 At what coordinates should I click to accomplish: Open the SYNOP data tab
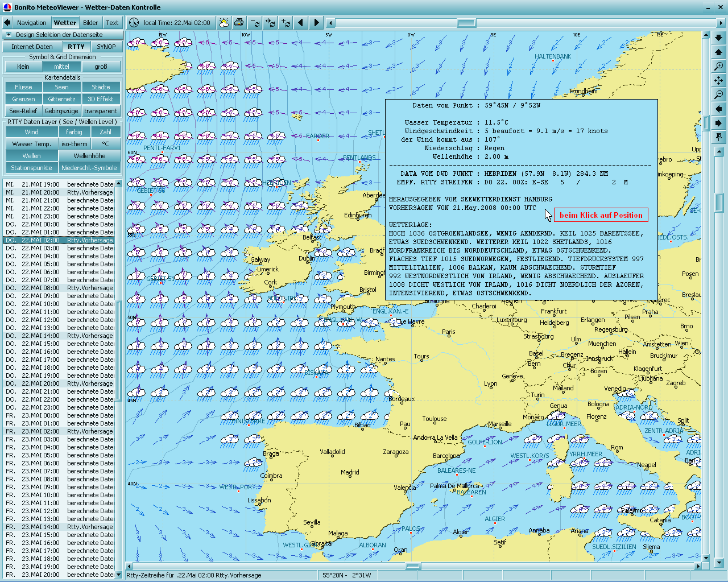pos(106,47)
